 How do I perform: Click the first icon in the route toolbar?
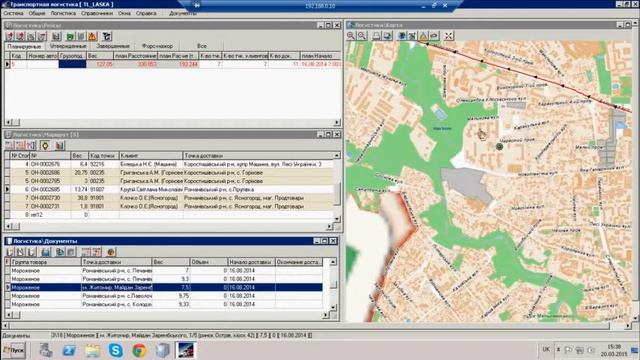(10, 145)
